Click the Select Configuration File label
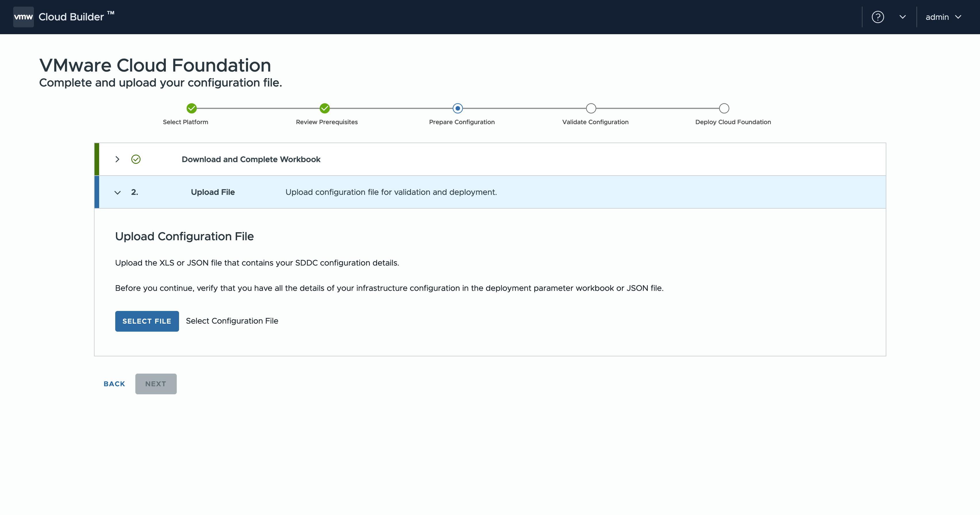 tap(232, 321)
